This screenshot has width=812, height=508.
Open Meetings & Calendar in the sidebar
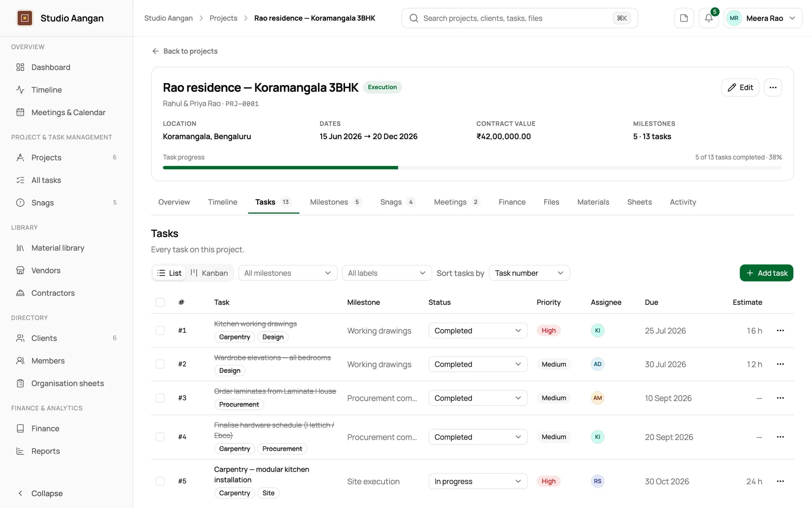(66, 112)
